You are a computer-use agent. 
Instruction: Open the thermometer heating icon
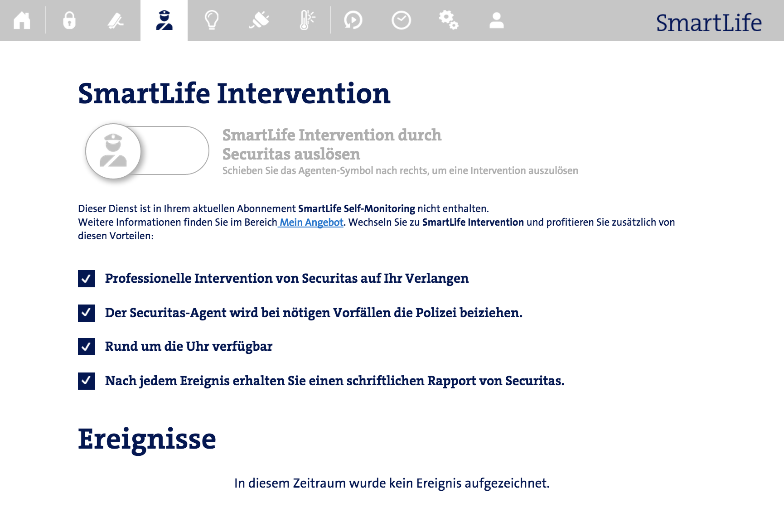pos(308,20)
